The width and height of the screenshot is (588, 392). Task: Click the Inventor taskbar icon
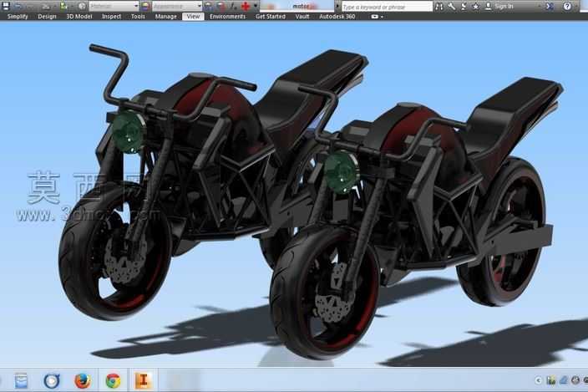click(143, 380)
